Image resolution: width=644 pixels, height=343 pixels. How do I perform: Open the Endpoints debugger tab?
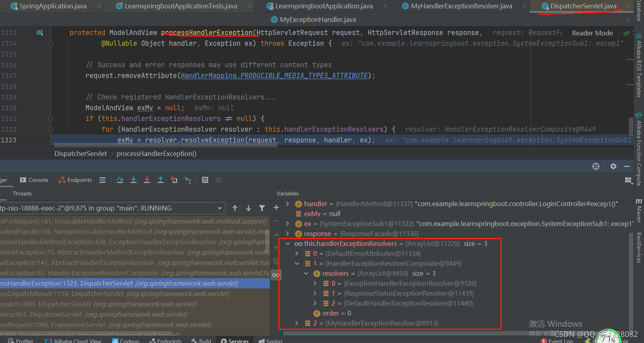click(75, 180)
